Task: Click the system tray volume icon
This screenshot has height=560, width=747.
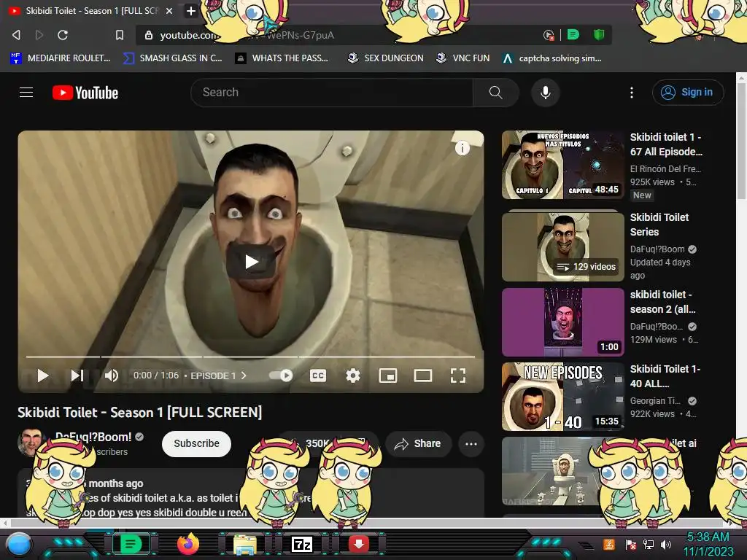Action: pos(666,545)
